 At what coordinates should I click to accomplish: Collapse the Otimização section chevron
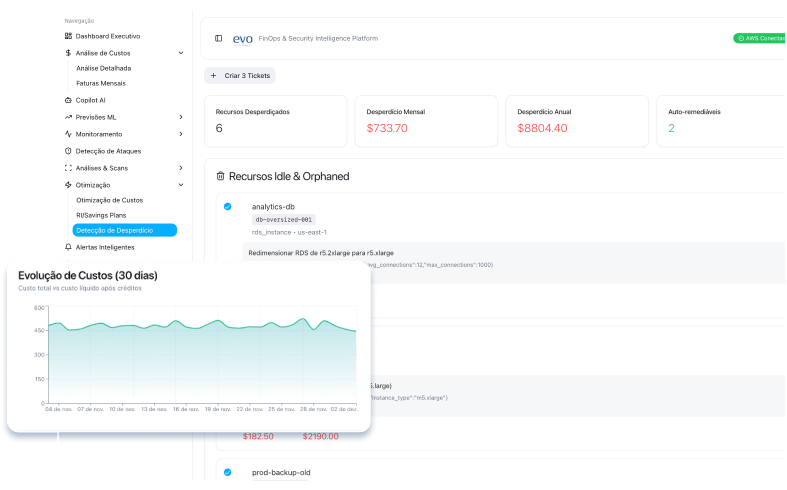point(181,185)
